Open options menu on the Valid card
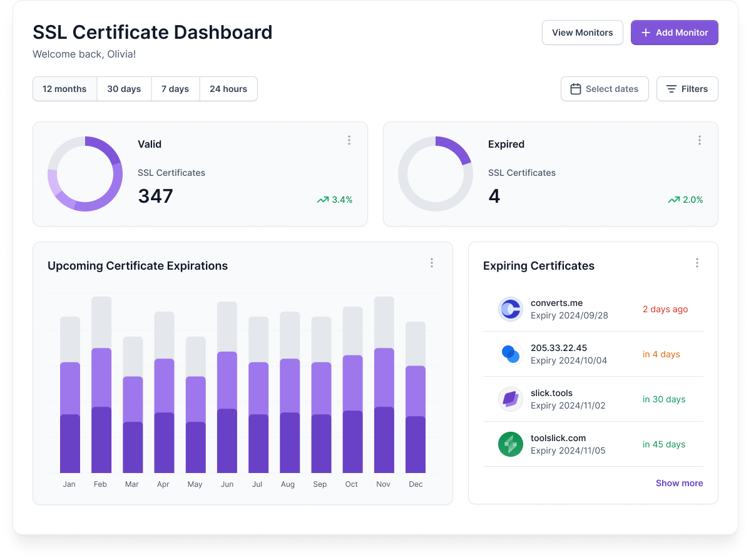Screen dimensions: 751x560 349,140
